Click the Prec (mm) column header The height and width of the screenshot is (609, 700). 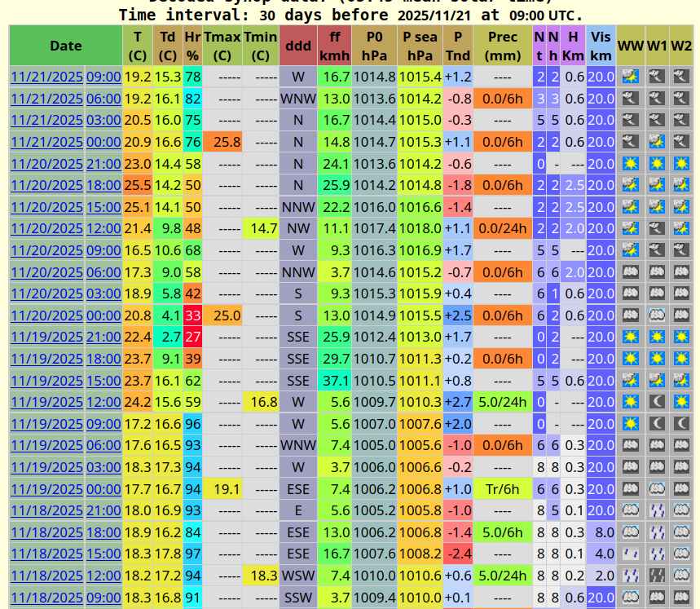502,46
